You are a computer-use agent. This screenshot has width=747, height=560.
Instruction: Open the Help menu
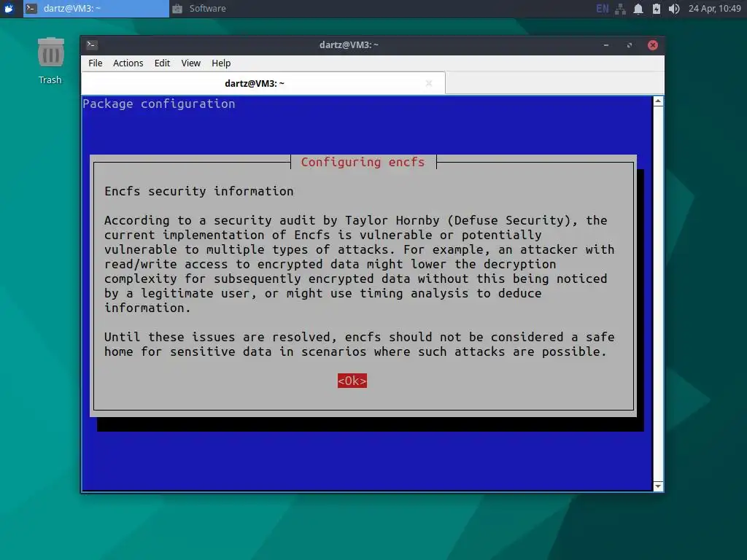click(x=221, y=63)
